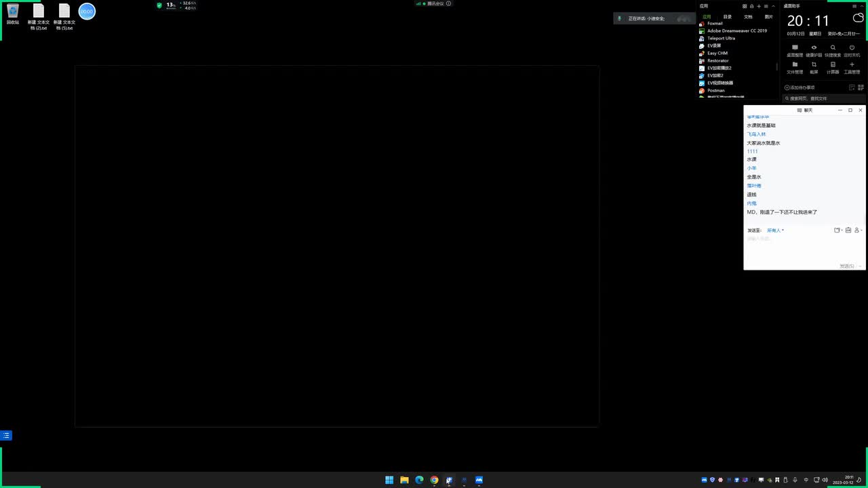Click the green shield icon in the top monitor bar
Screen dimensions: 868x488
tap(159, 5)
